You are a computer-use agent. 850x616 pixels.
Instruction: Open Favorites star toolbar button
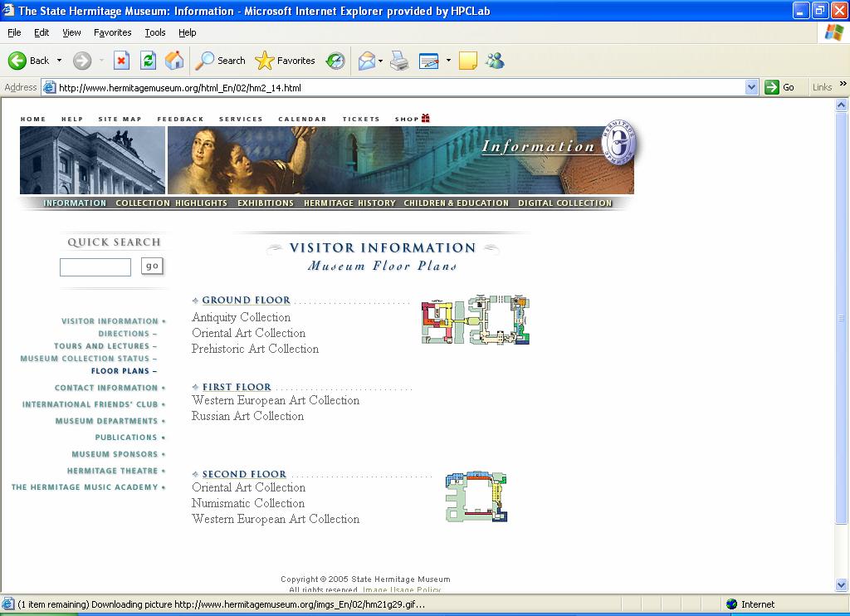[286, 61]
